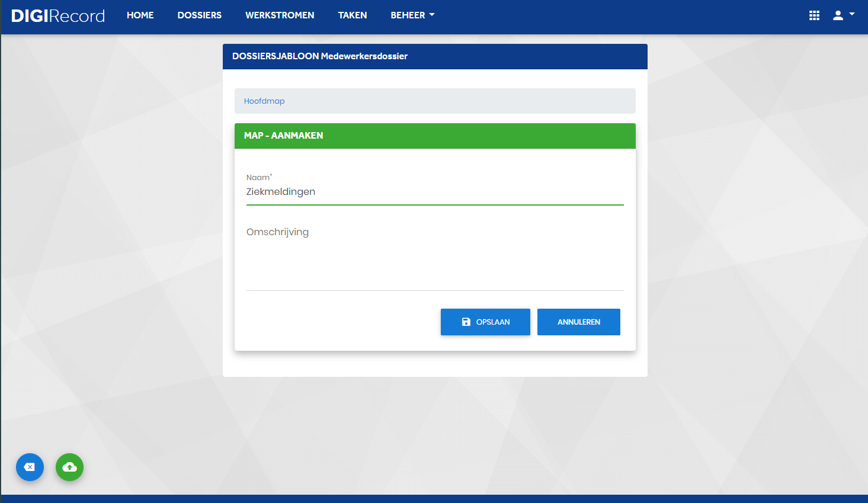Click the Dossiersjabloon Medewerkersdossier title bar

435,56
